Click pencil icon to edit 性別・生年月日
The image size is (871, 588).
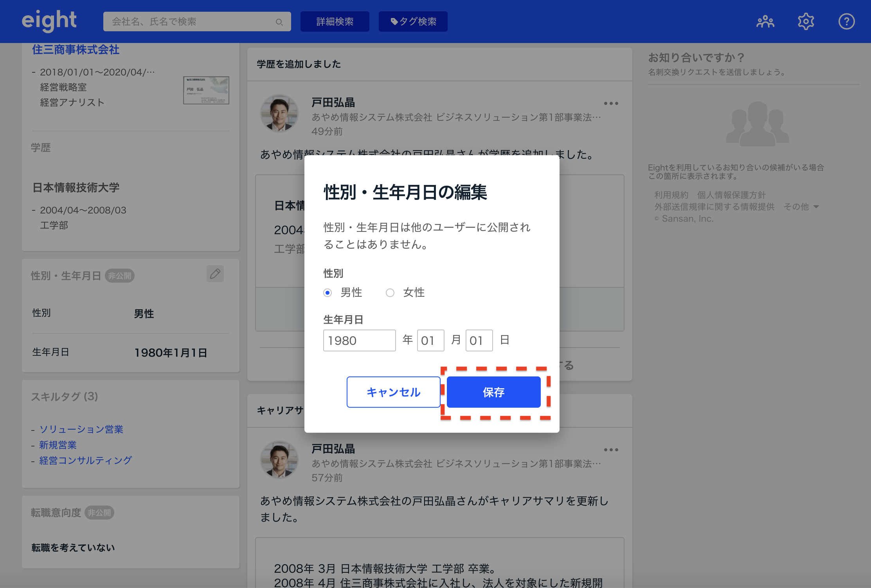[x=215, y=274]
